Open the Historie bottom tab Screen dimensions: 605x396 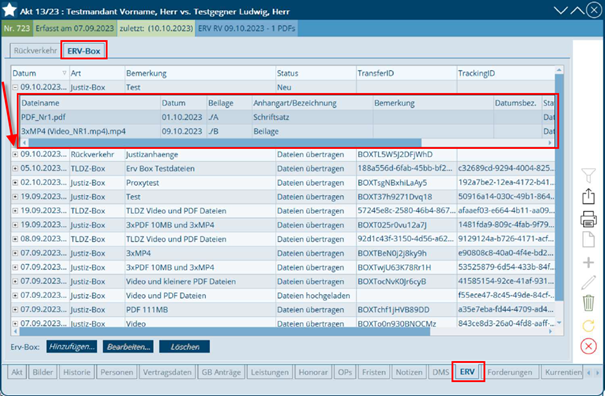click(x=77, y=372)
